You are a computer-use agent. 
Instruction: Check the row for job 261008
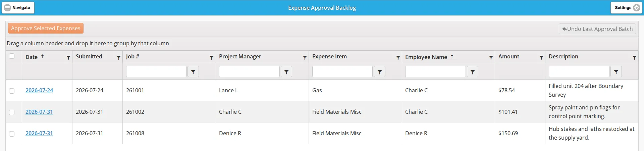pos(12,134)
